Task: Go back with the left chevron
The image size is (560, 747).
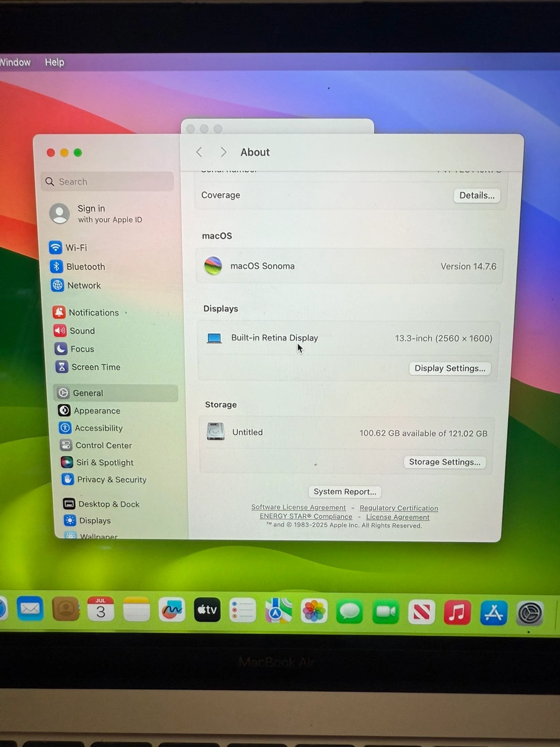Action: 199,152
